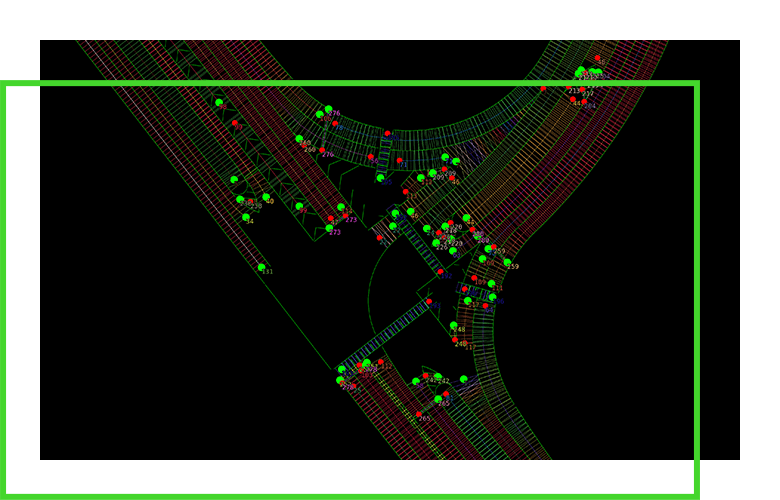Click the green node labeled 265
Image resolution: width=780 pixels, height=500 pixels.
click(x=438, y=399)
